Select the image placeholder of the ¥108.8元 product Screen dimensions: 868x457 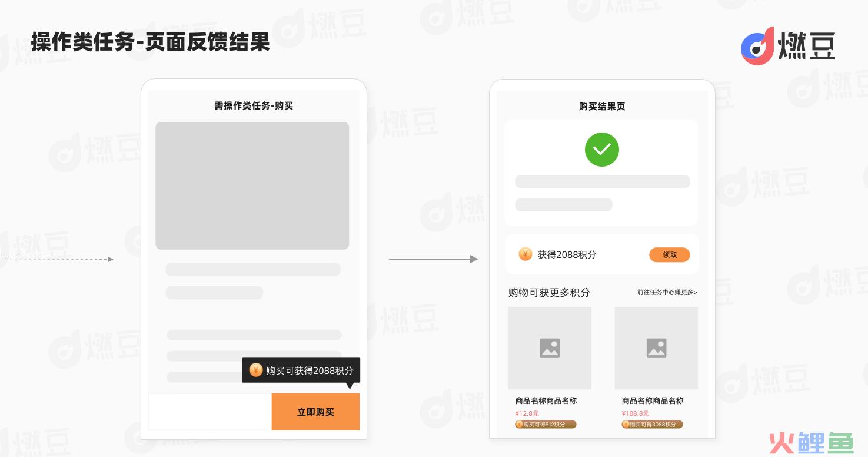pyautogui.click(x=656, y=348)
